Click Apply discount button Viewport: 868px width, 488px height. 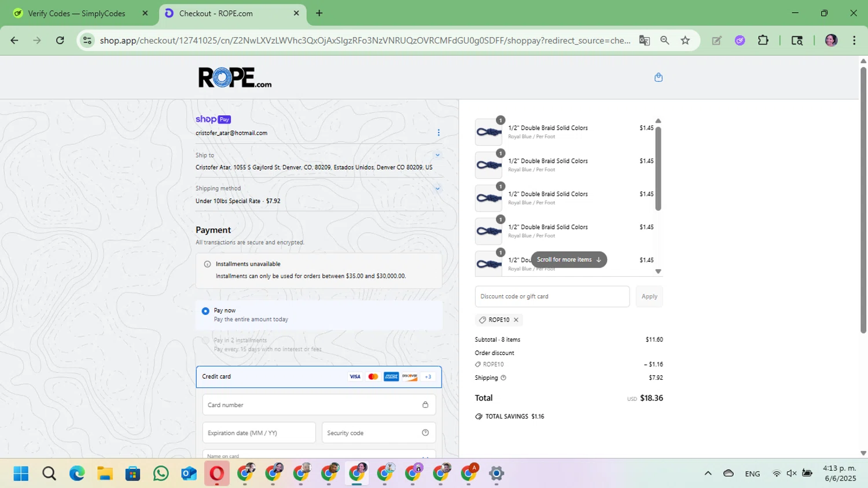click(649, 296)
